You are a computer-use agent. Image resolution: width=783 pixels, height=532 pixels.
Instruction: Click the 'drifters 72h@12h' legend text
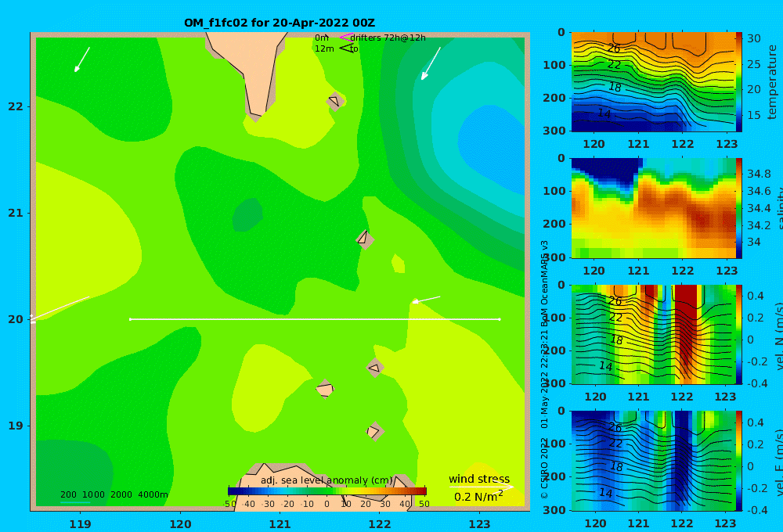coord(388,38)
